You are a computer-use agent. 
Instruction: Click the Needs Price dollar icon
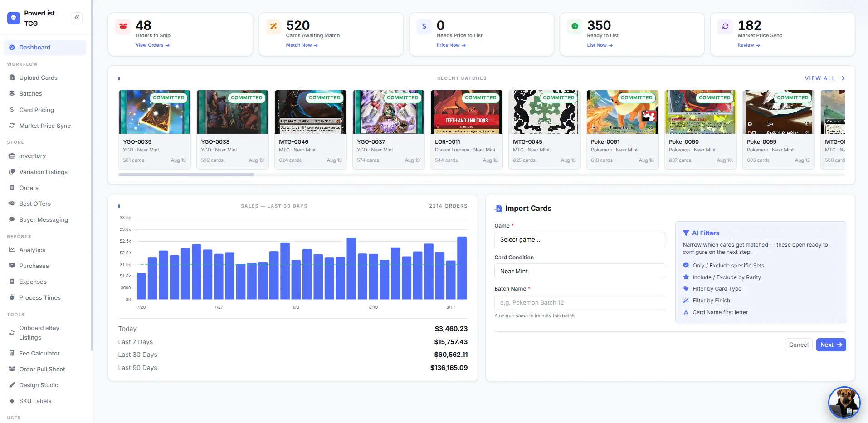pyautogui.click(x=424, y=26)
